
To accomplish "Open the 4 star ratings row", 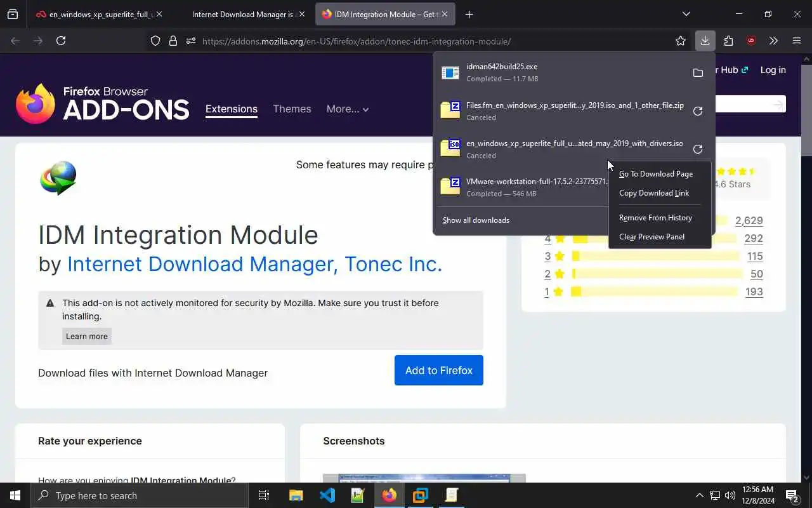I will 653,239.
